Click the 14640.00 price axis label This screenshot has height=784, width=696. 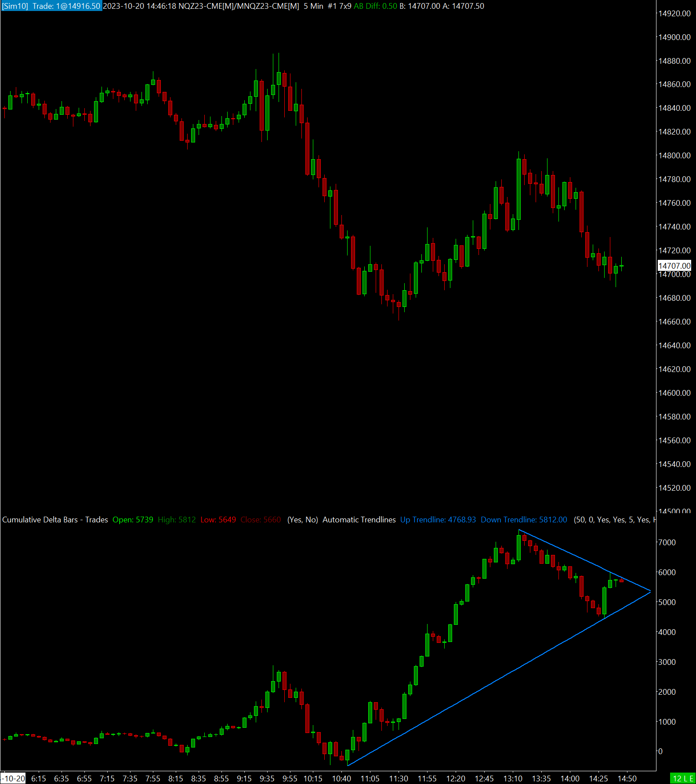click(x=674, y=346)
